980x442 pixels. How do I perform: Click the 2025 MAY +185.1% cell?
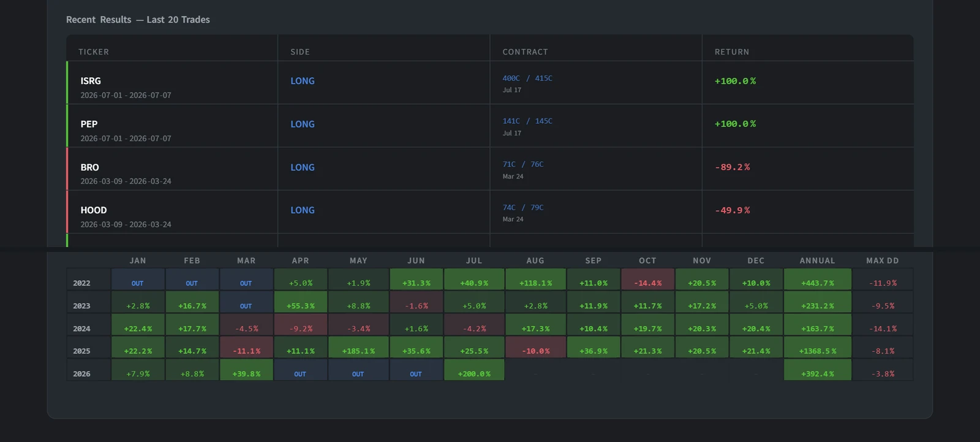click(358, 348)
